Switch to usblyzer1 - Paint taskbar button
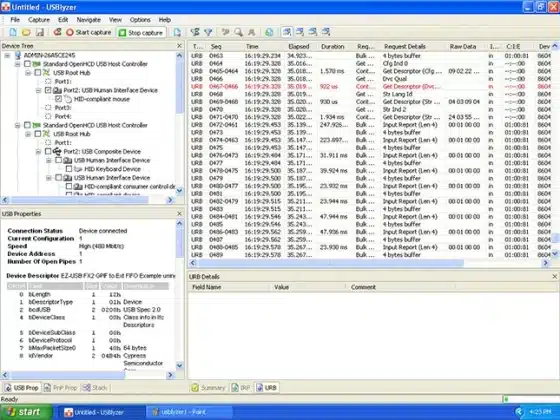Image resolution: width=560 pixels, height=420 pixels. point(189,412)
